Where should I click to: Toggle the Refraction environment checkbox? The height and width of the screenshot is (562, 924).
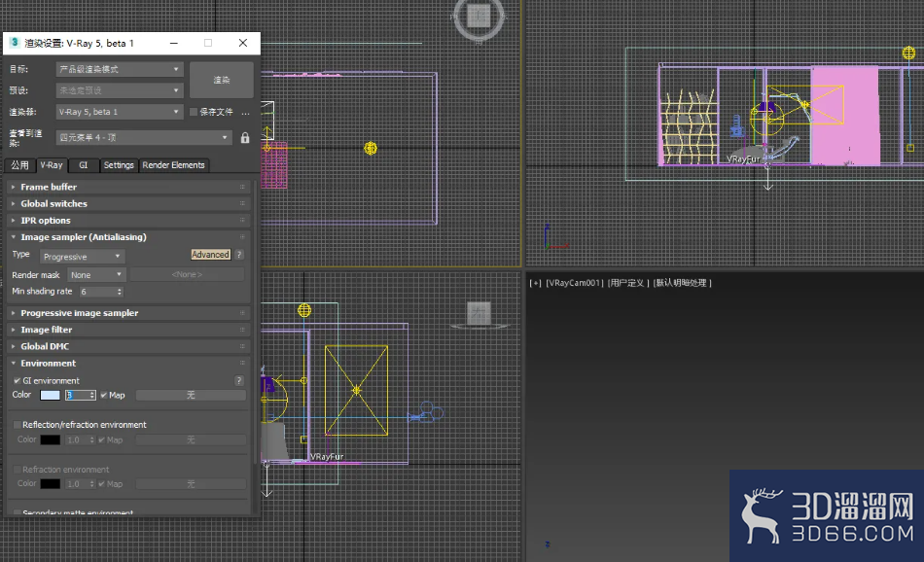[18, 470]
